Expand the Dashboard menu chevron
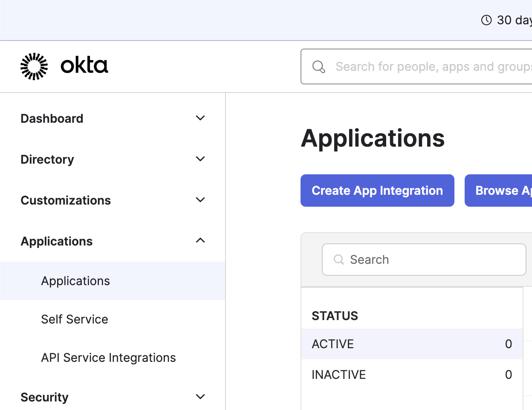The width and height of the screenshot is (532, 410). point(200,118)
